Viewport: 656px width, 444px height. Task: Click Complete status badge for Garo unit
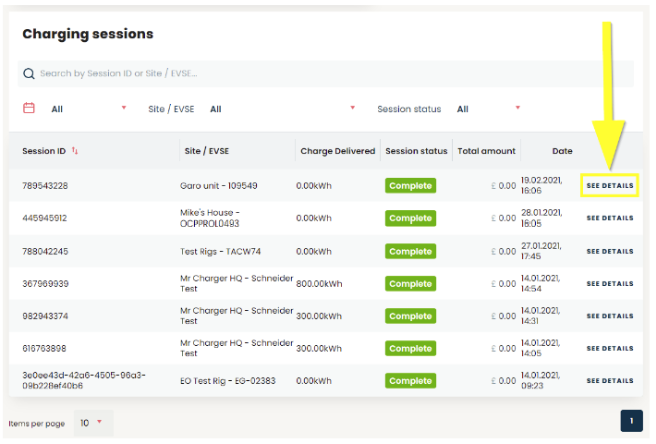[410, 186]
